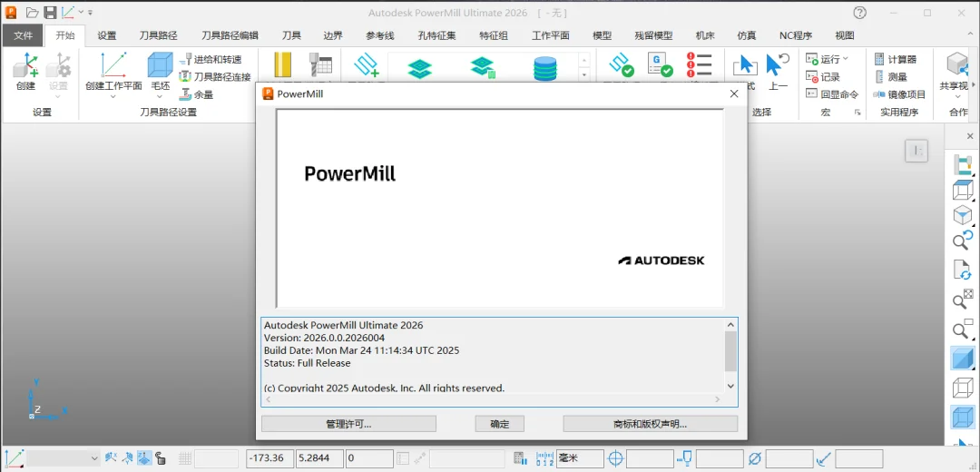Toggle the wireframe view cube icon
Image resolution: width=980 pixels, height=472 pixels.
[963, 388]
